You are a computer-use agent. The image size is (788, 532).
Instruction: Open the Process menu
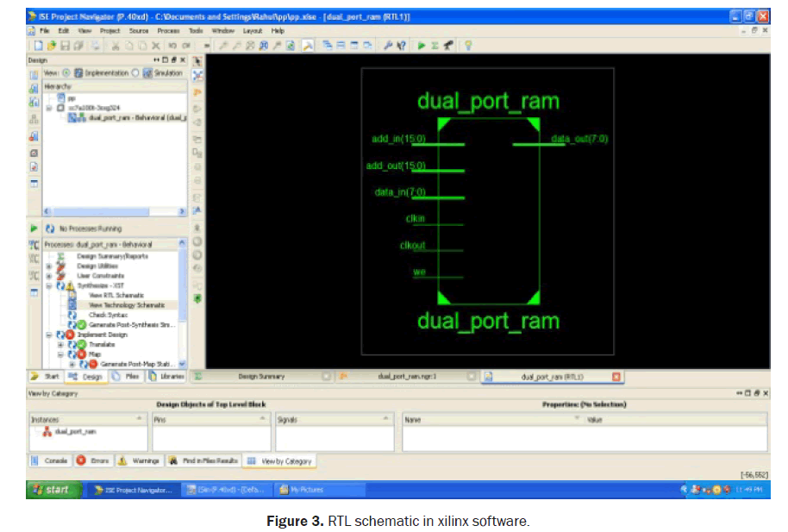click(168, 30)
